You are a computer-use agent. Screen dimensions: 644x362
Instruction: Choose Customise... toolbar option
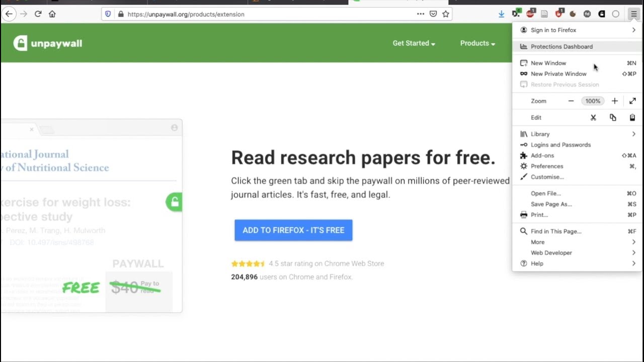pos(577,177)
